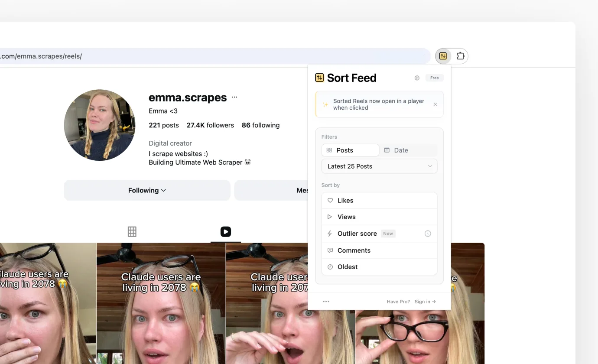Open the reel with hand covering mouth
This screenshot has height=364, width=598.
48,303
